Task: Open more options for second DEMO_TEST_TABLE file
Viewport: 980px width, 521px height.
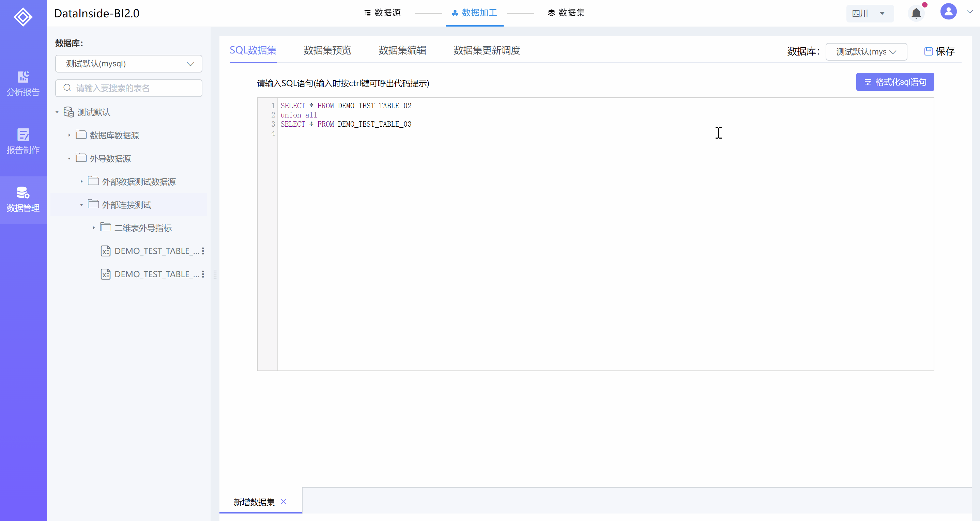Action: tap(203, 274)
